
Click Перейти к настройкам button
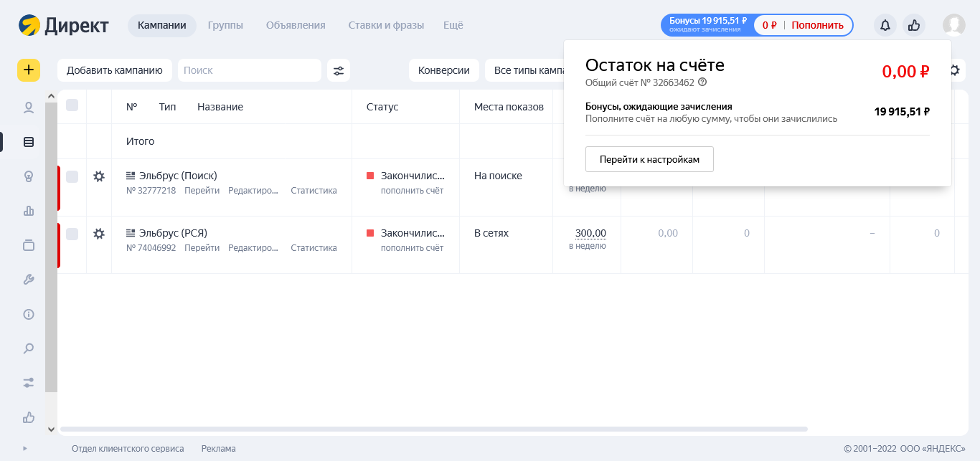[649, 159]
